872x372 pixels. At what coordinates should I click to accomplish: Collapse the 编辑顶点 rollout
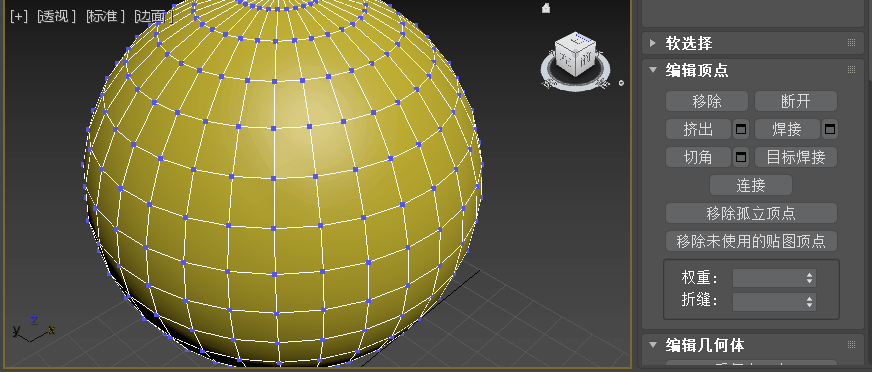click(x=653, y=70)
